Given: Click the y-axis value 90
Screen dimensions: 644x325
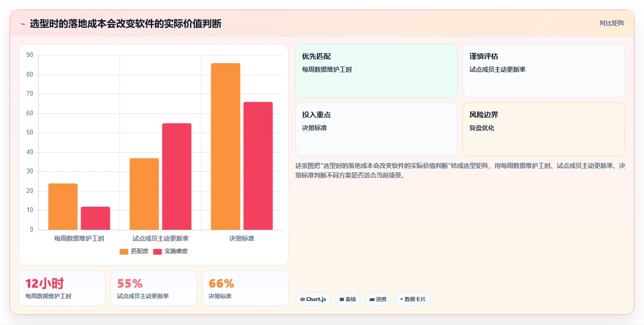Looking at the screenshot, I should 30,55.
